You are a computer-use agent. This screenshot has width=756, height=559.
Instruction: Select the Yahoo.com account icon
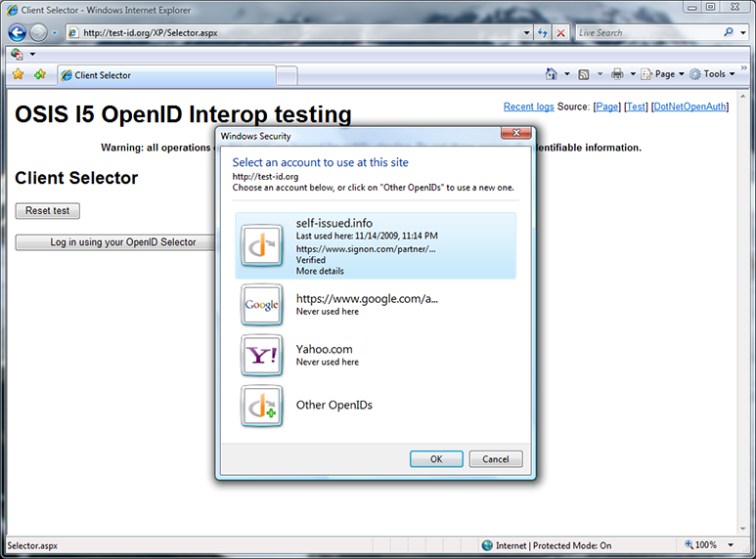tap(262, 356)
